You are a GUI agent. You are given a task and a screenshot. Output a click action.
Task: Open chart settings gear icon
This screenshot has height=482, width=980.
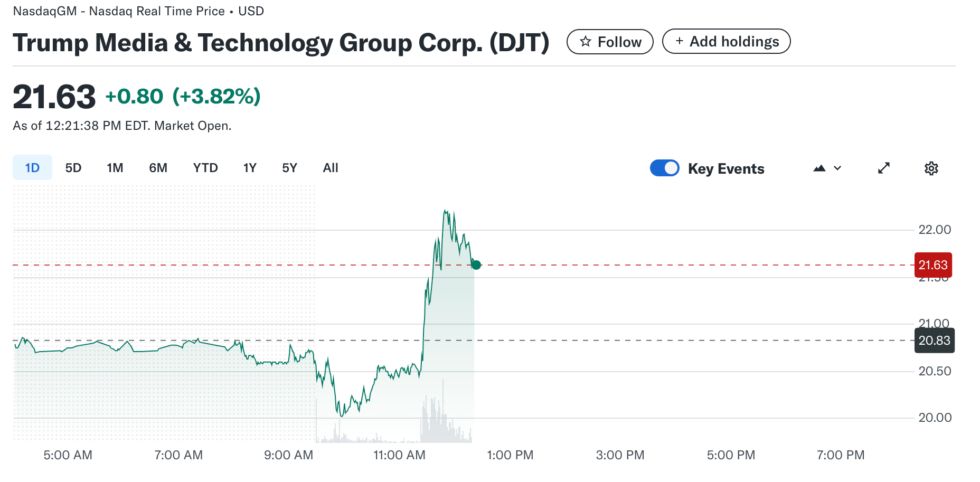tap(931, 168)
